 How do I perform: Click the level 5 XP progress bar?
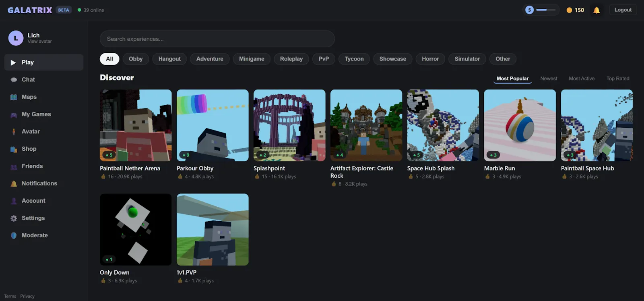pyautogui.click(x=546, y=10)
